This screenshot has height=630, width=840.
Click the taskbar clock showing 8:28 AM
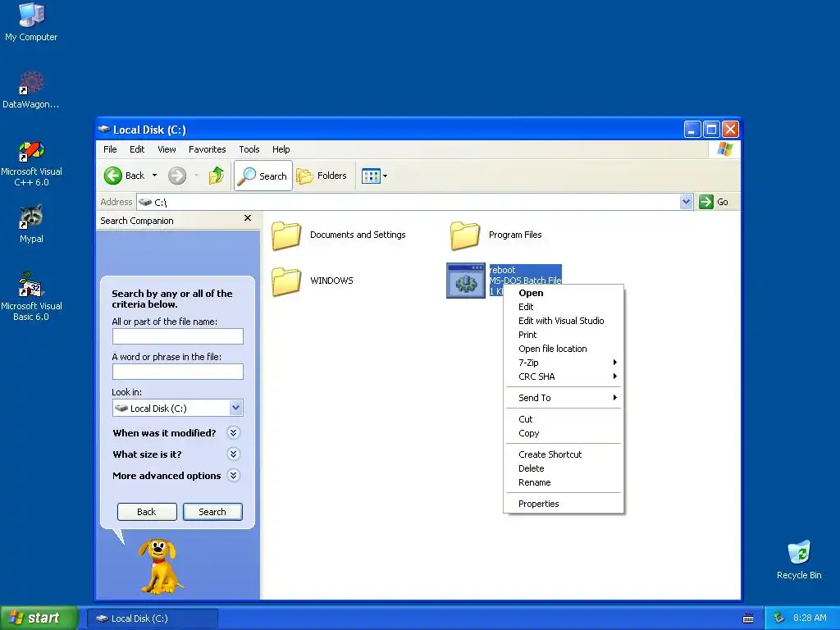pyautogui.click(x=810, y=618)
